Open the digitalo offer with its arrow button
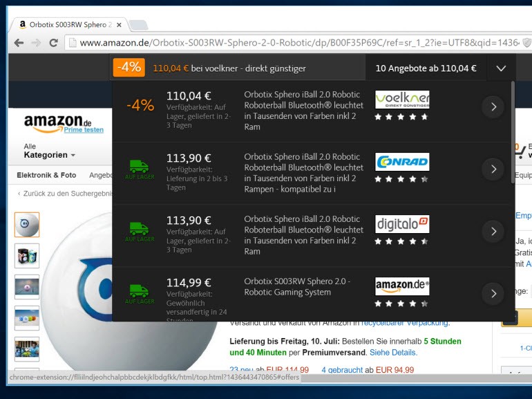Image resolution: width=532 pixels, height=399 pixels. click(493, 231)
